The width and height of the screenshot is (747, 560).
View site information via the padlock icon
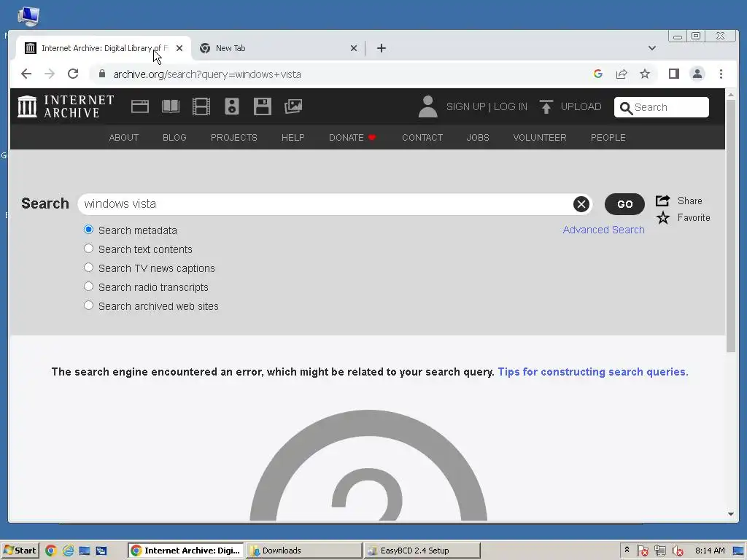(102, 74)
